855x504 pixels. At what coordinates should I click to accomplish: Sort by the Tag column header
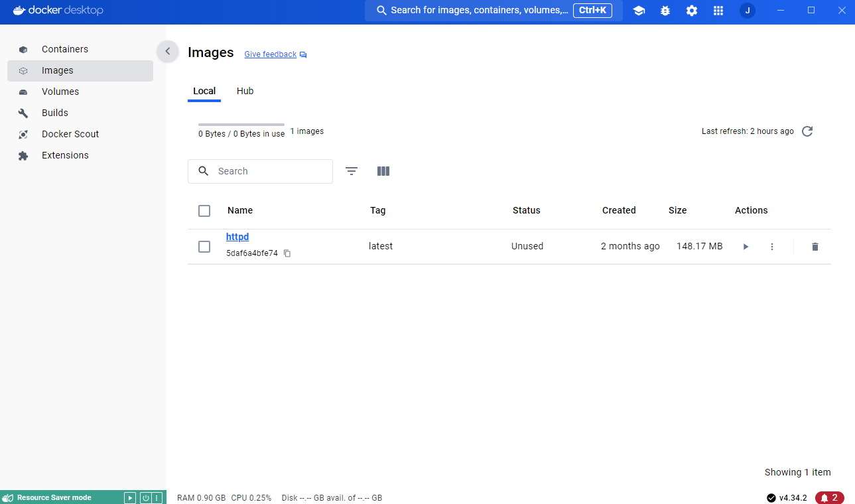(378, 210)
